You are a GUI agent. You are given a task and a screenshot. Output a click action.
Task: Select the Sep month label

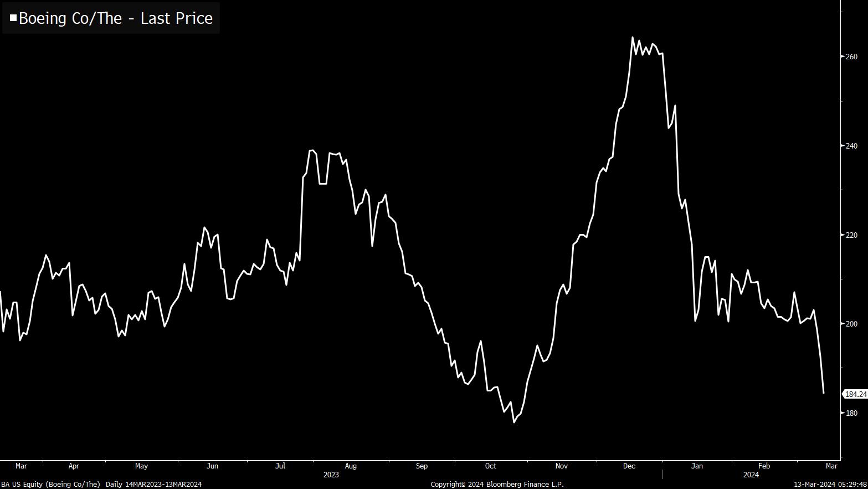tap(422, 466)
